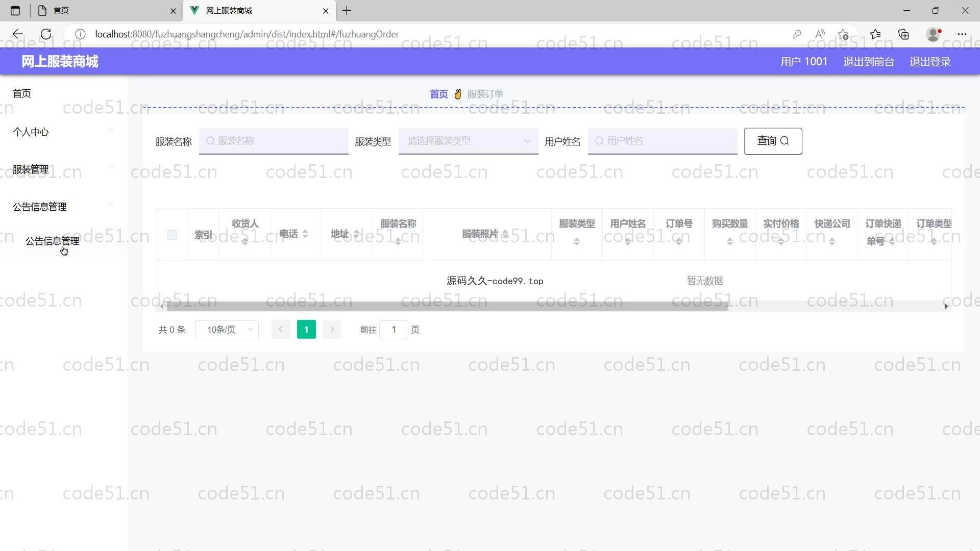Add this page to favorites with the star-plus icon
980x551 pixels.
(843, 34)
